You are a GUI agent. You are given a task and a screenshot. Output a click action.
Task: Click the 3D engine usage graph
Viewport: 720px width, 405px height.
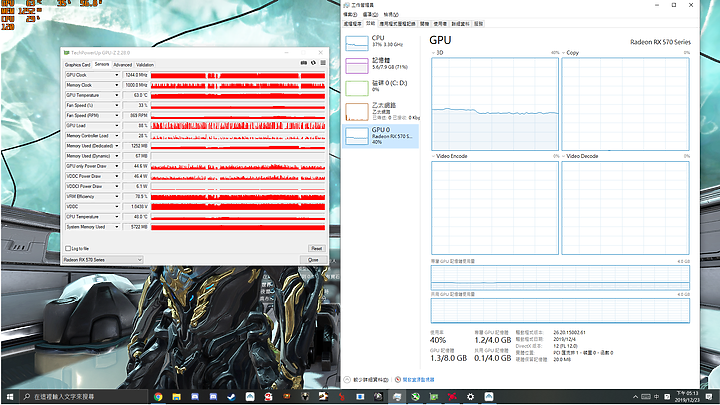click(495, 104)
